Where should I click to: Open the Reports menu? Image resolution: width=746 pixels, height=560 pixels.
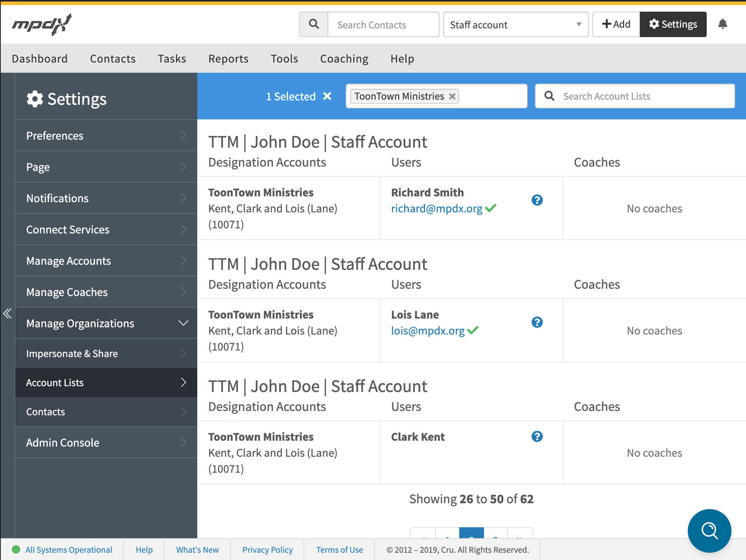(228, 59)
